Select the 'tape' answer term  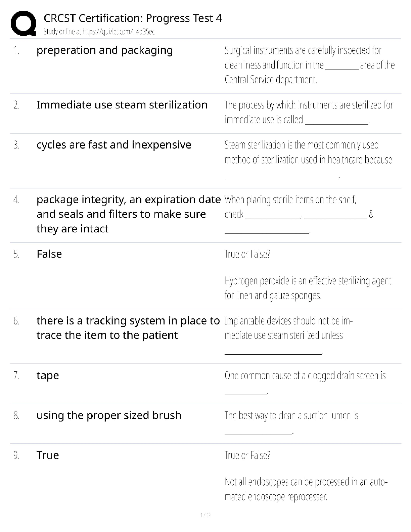coord(48,375)
